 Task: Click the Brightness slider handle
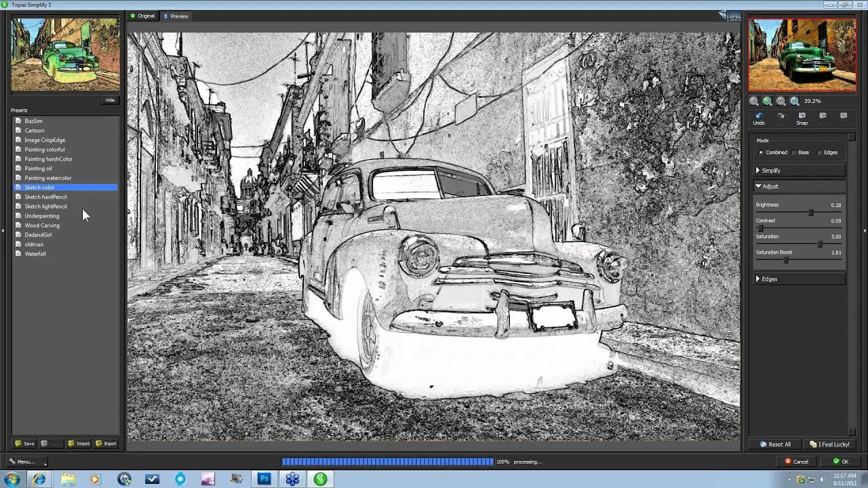coord(811,213)
